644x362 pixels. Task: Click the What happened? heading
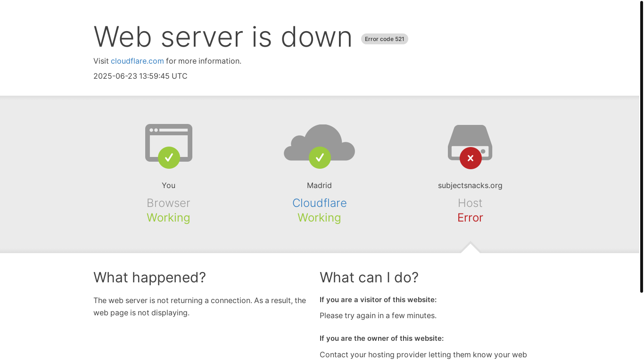(149, 277)
